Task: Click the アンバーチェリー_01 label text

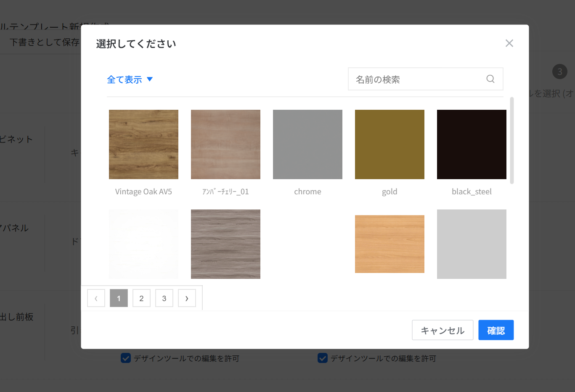Action: point(225,192)
